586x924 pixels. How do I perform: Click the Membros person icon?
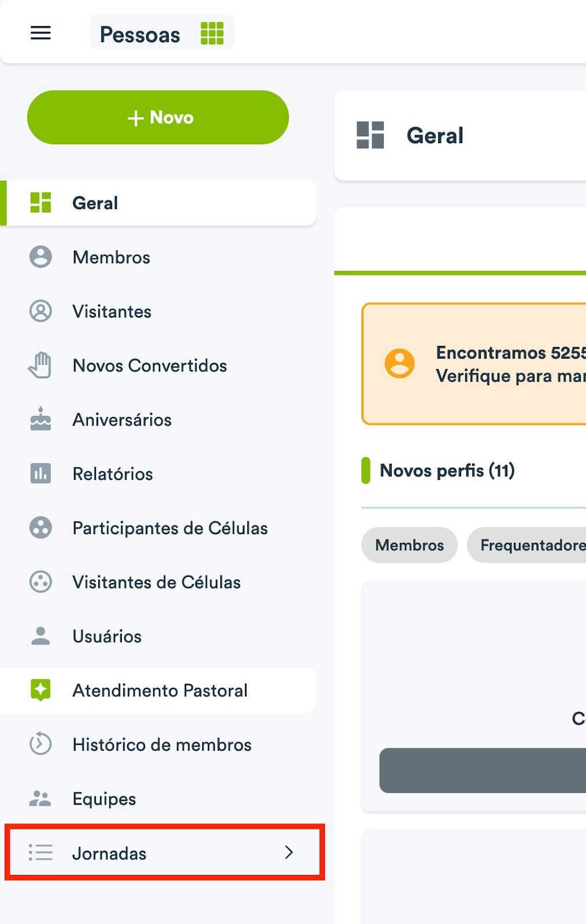click(x=40, y=257)
